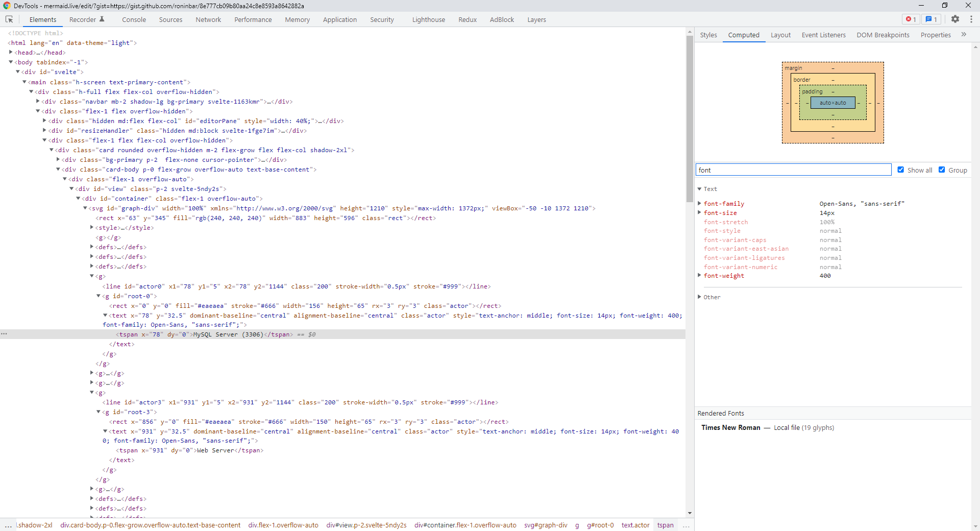Click the tspan breadcrumb entry
Viewport: 980px width, 531px height.
pyautogui.click(x=665, y=525)
